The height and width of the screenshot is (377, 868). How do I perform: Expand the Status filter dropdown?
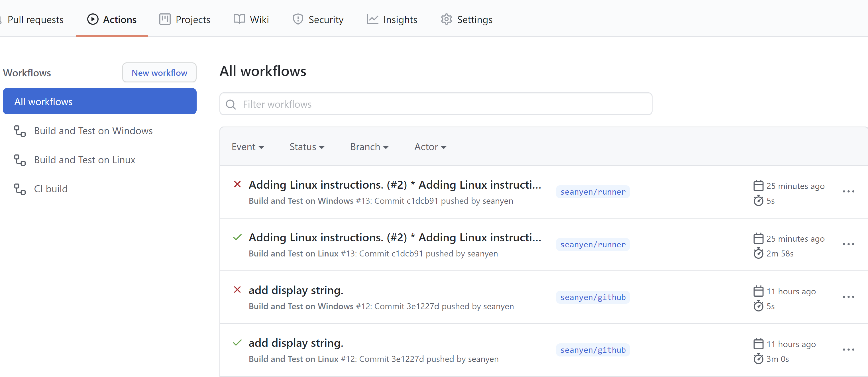(307, 147)
